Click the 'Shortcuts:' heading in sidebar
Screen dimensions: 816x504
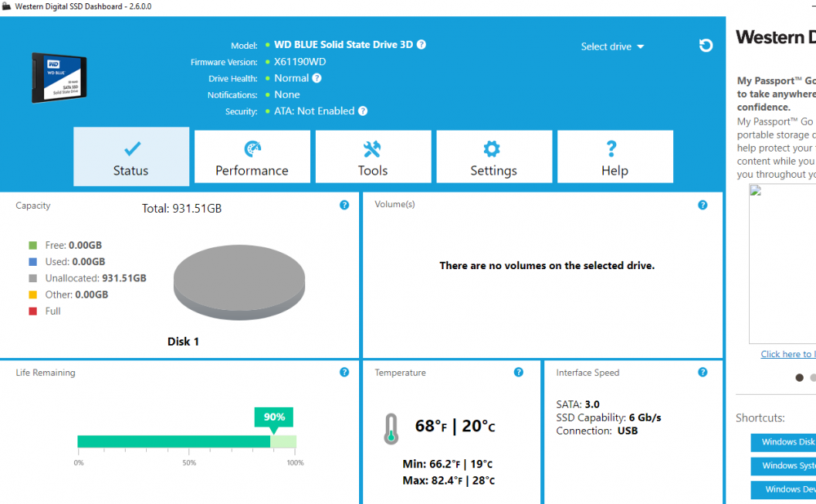click(x=760, y=418)
